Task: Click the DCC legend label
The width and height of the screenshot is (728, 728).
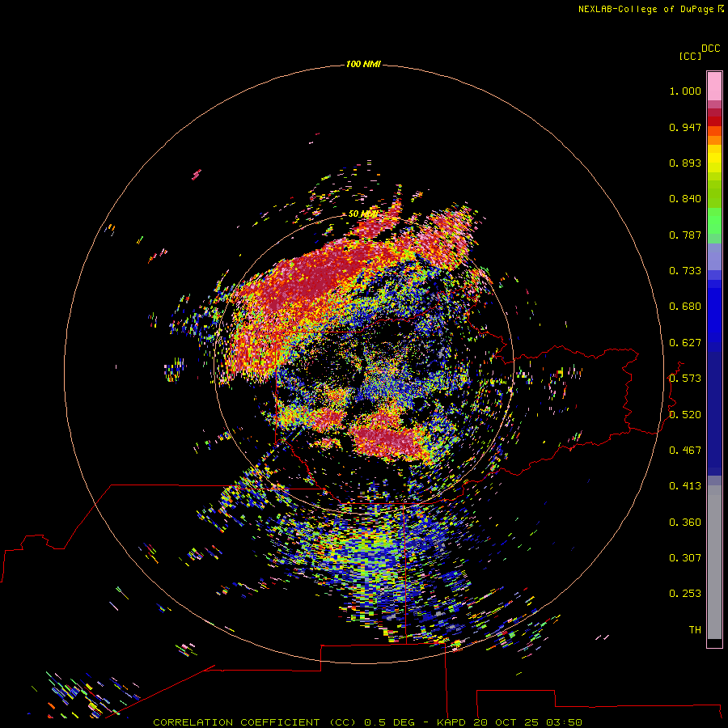Action: point(711,49)
